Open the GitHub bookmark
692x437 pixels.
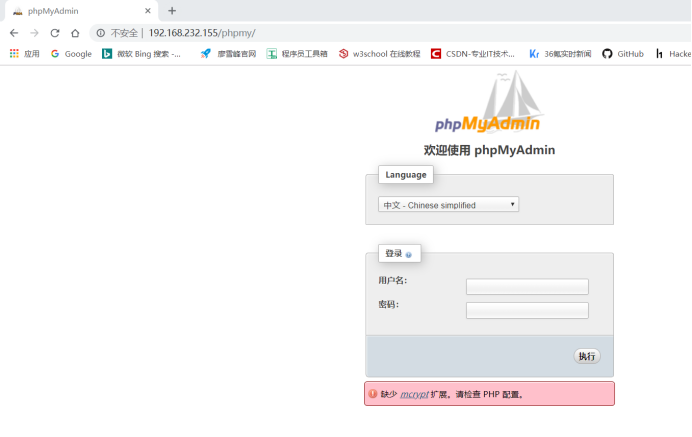click(x=623, y=54)
